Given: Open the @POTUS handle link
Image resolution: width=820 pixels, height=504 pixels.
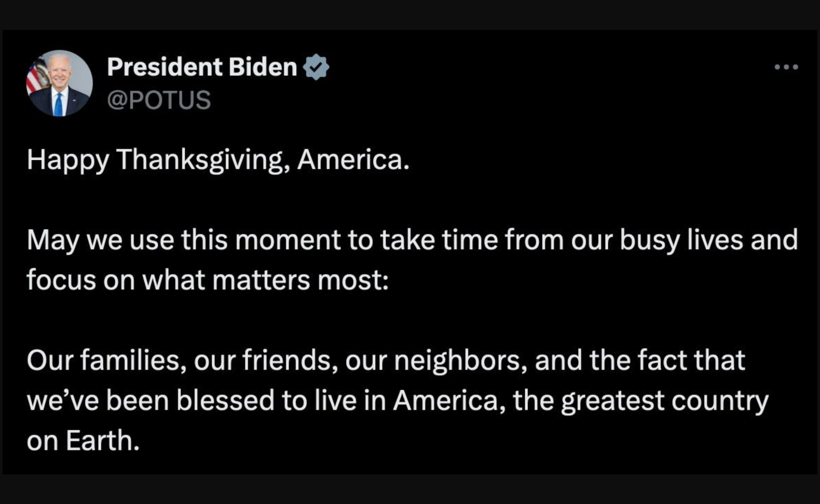Looking at the screenshot, I should tap(159, 100).
